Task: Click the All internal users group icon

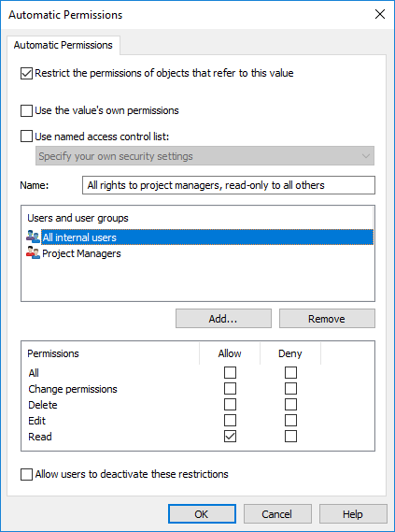Action: pyautogui.click(x=33, y=237)
